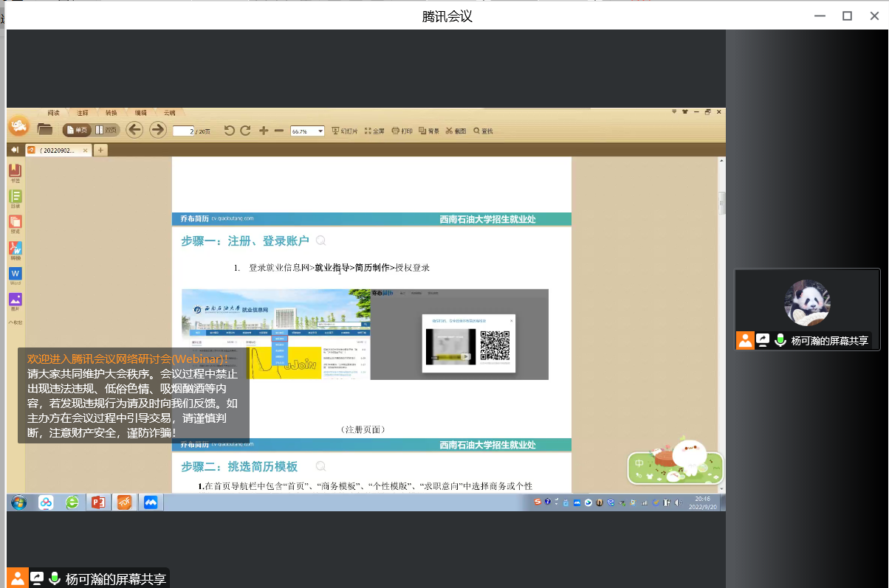Collapse sidebar with the left arrow icon
This screenshot has width=889, height=588.
tap(15, 150)
